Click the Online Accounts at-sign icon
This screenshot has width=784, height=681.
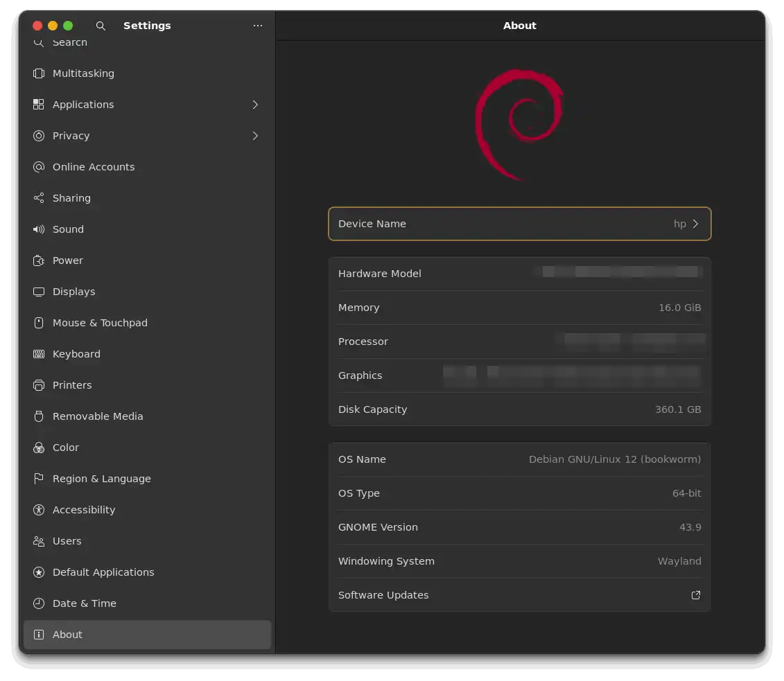click(x=39, y=167)
